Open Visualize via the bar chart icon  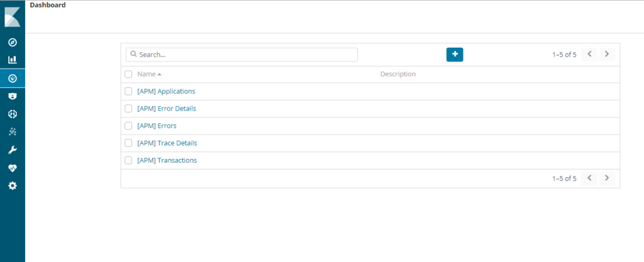13,60
